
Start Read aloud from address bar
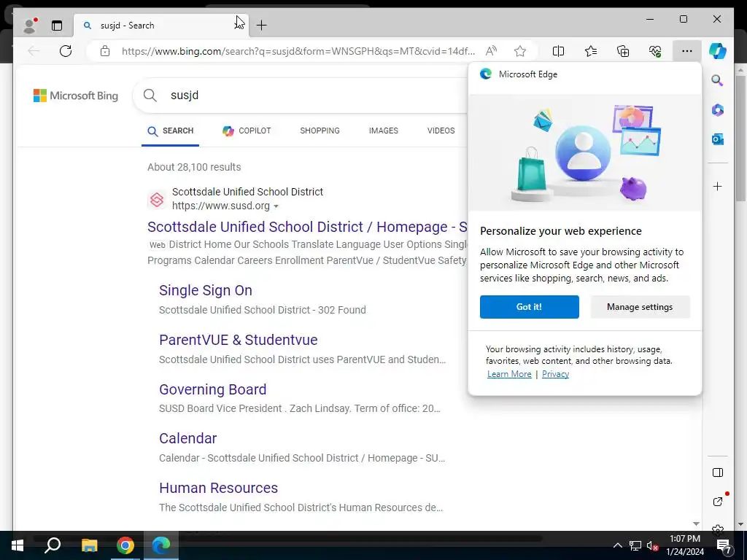click(491, 51)
